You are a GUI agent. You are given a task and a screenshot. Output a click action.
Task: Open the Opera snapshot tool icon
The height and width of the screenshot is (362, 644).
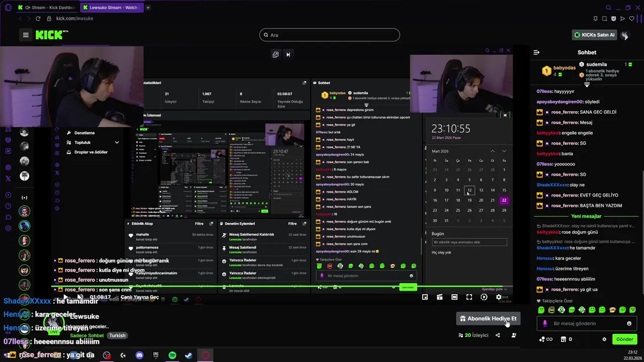point(604,19)
